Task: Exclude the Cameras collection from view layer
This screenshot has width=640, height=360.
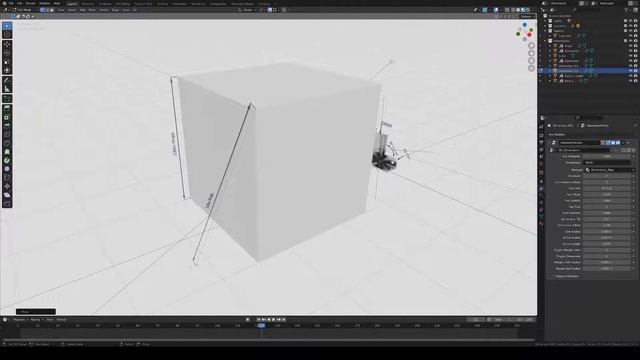Action: pos(626,26)
